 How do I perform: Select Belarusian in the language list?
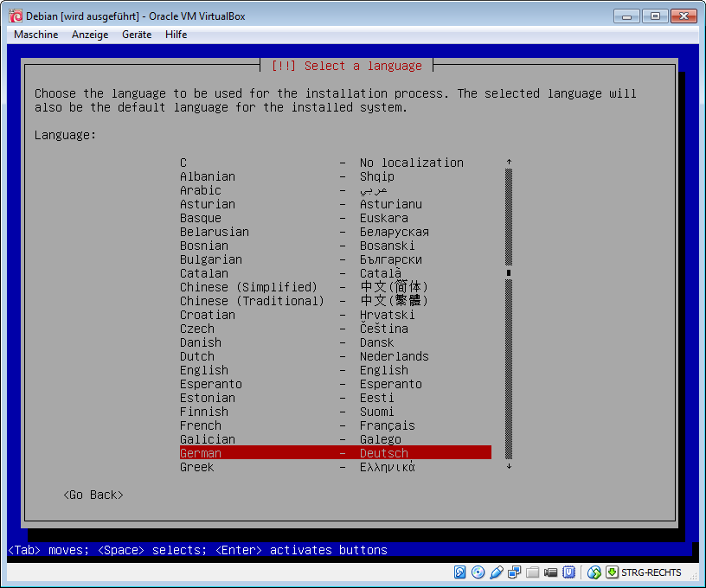coord(336,232)
